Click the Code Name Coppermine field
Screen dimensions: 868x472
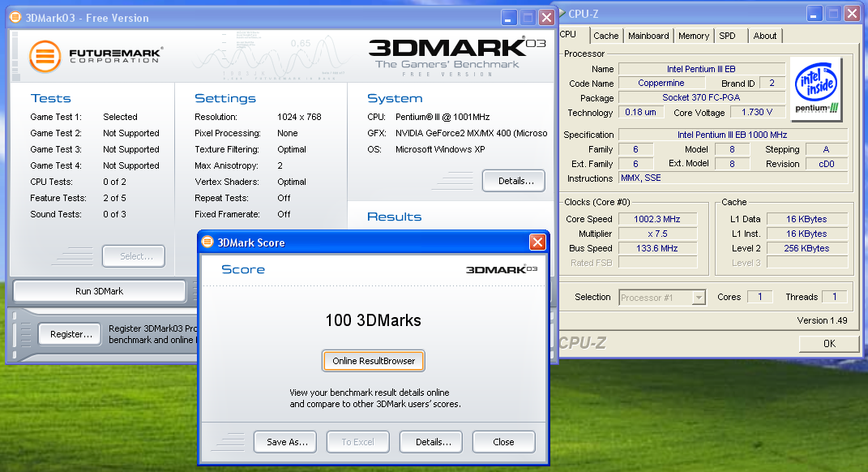pyautogui.click(x=661, y=83)
